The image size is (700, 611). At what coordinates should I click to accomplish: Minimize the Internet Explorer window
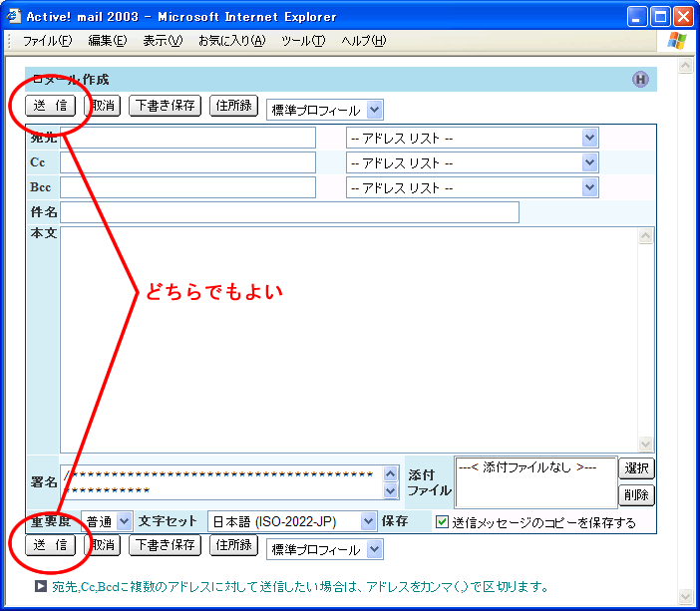pyautogui.click(x=637, y=17)
